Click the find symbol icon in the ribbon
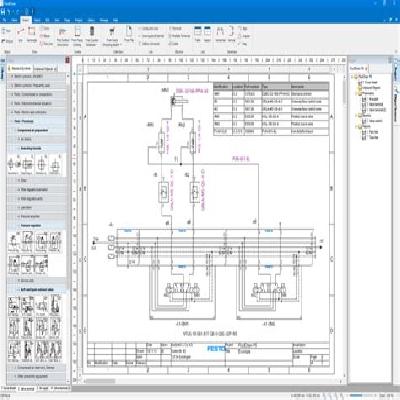Image resolution: width=400 pixels, height=400 pixels. tap(63, 32)
